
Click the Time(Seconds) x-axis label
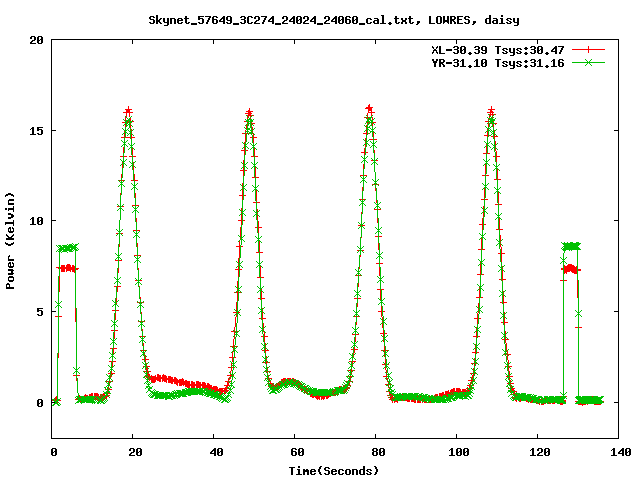click(334, 471)
